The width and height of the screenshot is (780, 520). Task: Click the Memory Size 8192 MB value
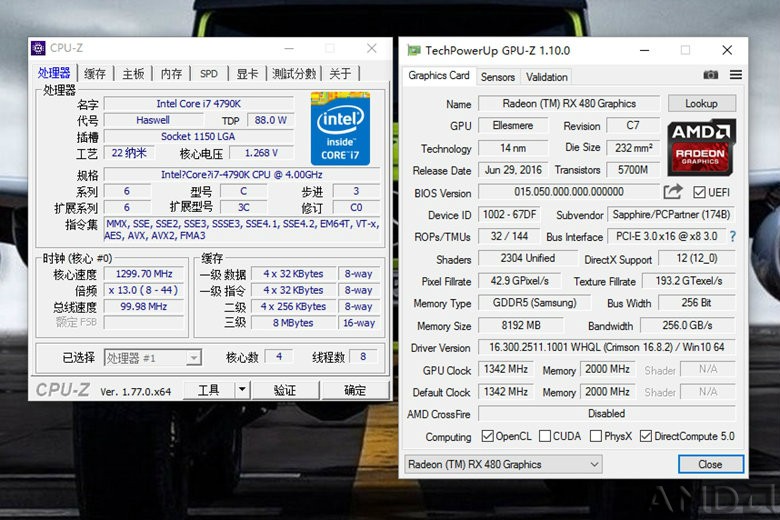tap(521, 325)
